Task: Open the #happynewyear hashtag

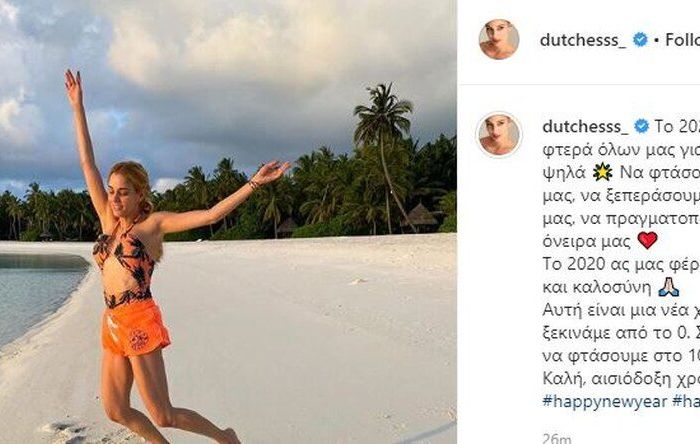Action: point(604,401)
